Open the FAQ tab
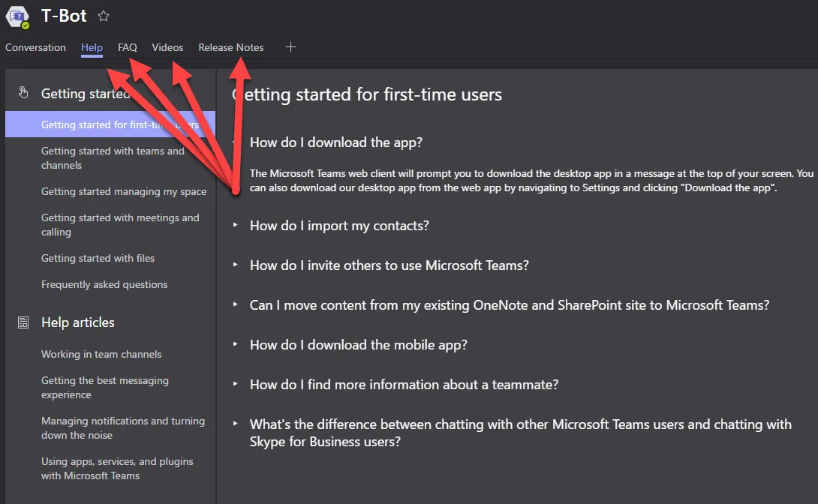Viewport: 818px width, 504px height. [x=128, y=47]
